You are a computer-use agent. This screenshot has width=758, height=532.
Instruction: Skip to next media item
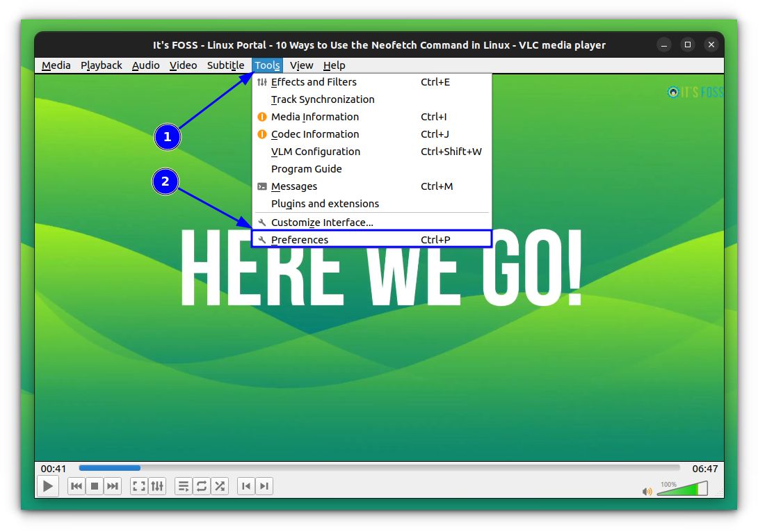pos(113,486)
